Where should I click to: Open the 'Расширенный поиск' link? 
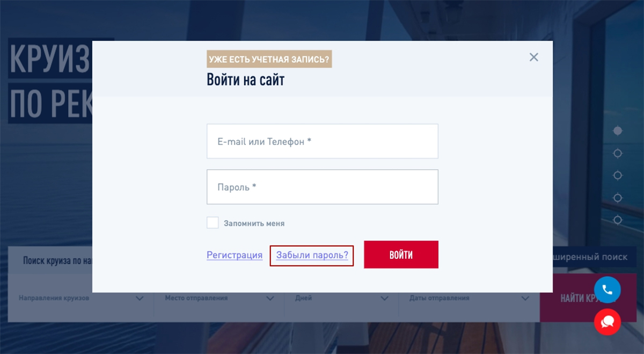coord(590,257)
